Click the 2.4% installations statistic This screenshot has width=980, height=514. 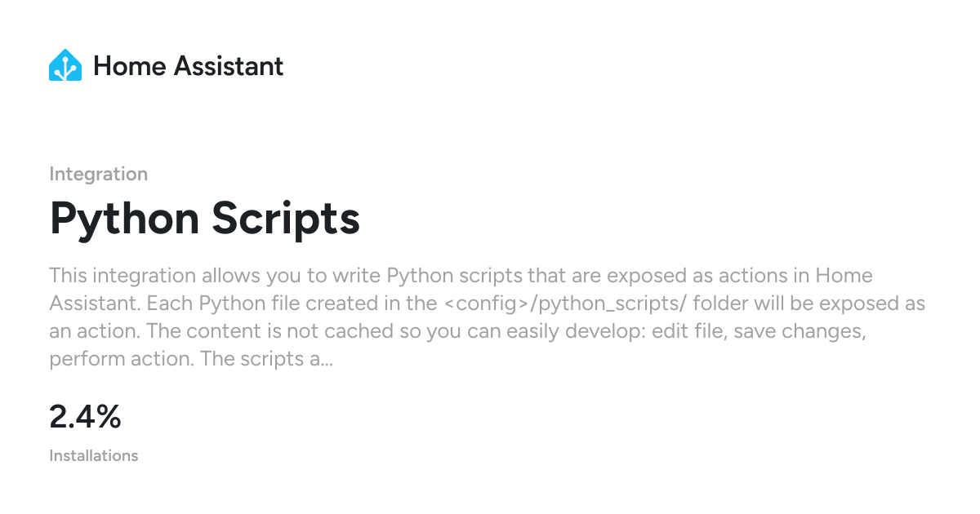(85, 417)
